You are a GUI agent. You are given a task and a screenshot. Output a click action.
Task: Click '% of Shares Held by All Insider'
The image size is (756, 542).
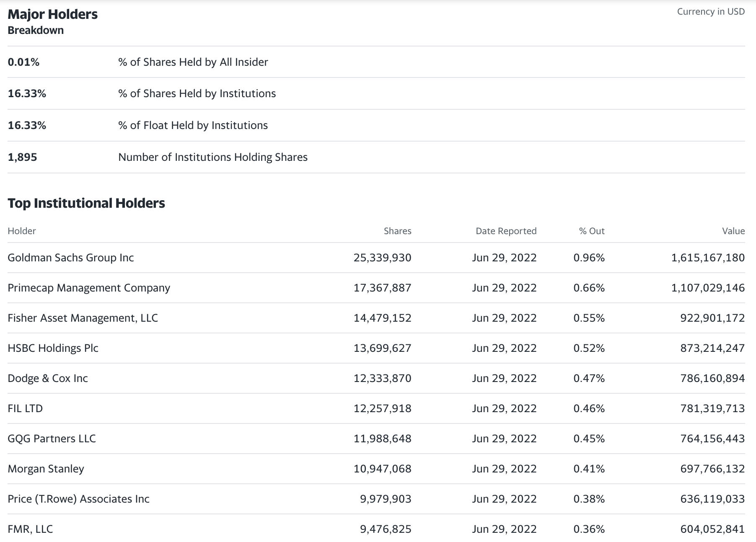[x=193, y=62]
